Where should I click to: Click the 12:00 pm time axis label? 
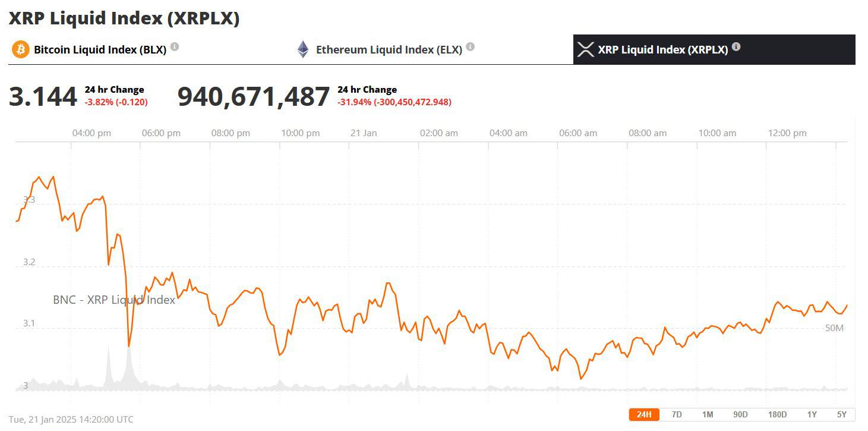point(787,133)
